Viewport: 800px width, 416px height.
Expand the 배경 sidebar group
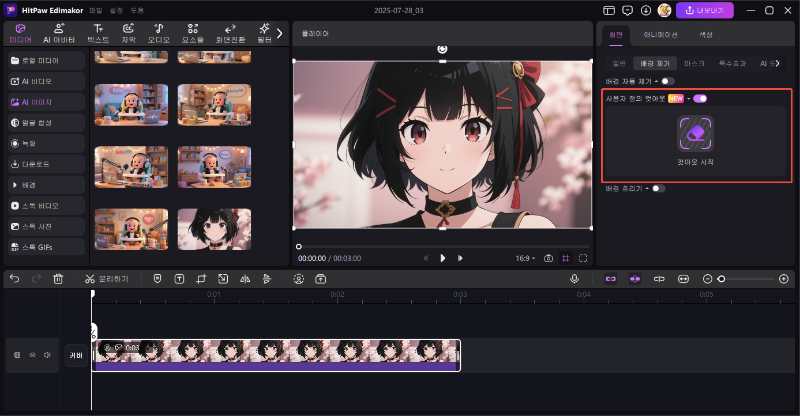46,185
